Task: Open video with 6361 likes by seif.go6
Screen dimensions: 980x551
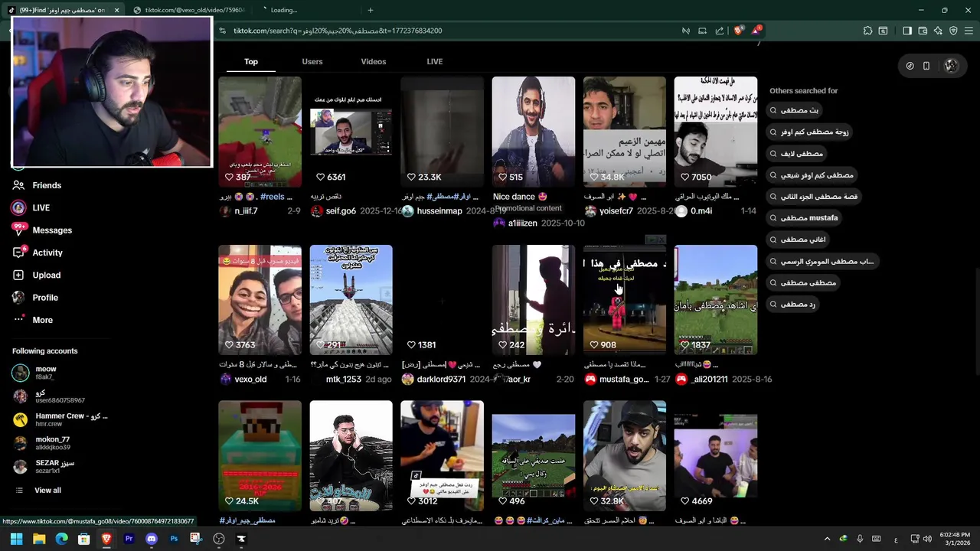Action: (x=351, y=132)
